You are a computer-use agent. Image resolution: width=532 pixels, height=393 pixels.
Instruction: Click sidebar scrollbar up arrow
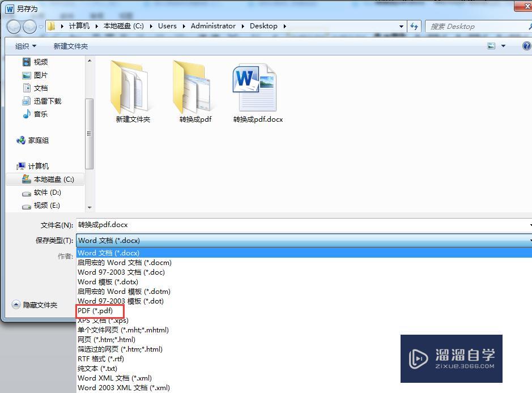[x=90, y=61]
